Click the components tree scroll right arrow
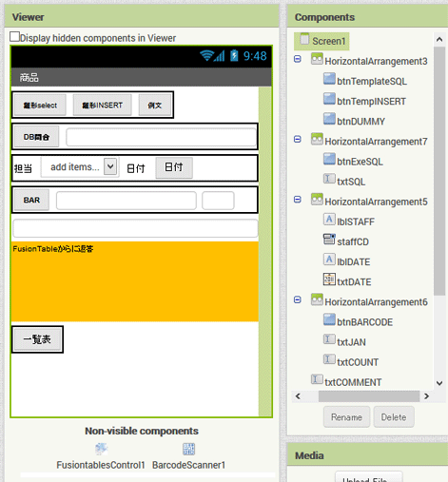The height and width of the screenshot is (482, 448). [x=426, y=396]
